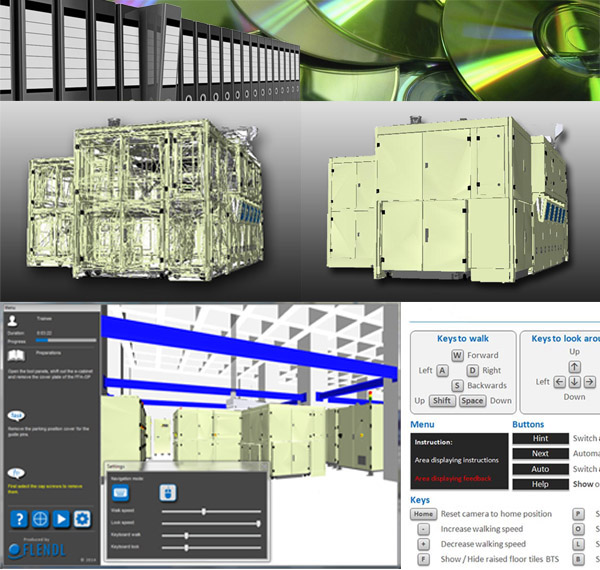This screenshot has width=600, height=570.
Task: Click the Auto button
Action: [540, 468]
